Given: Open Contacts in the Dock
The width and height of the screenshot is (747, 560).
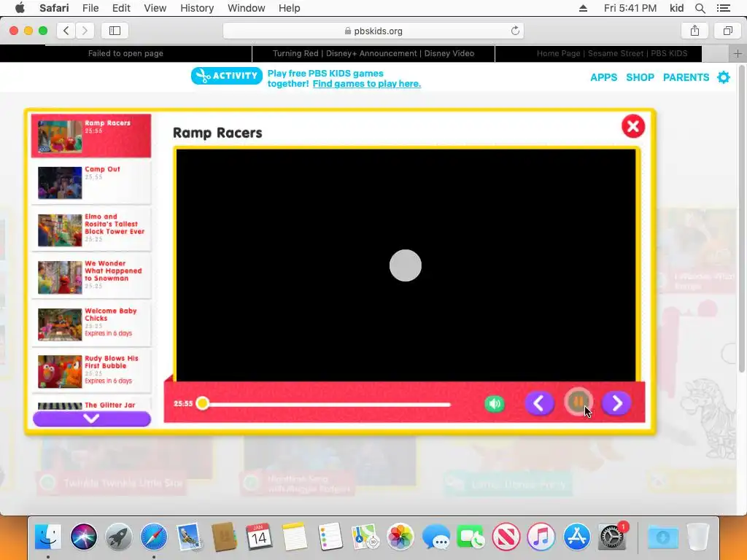Looking at the screenshot, I should [x=224, y=537].
